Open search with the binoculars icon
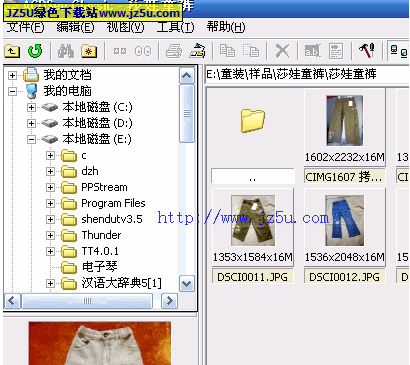The image size is (410, 365). click(x=66, y=51)
